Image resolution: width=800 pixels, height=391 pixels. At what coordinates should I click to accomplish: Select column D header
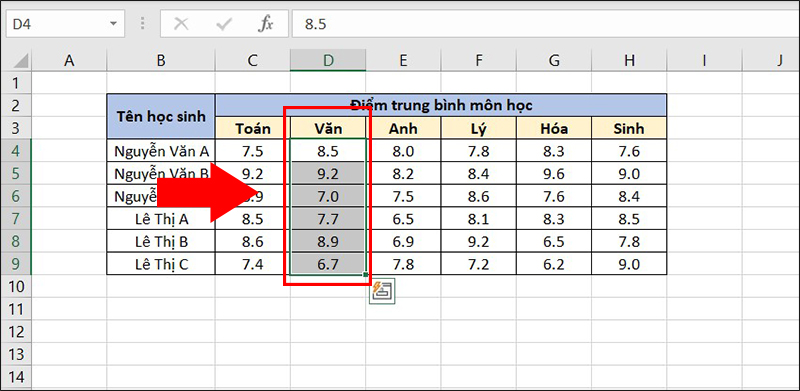(x=328, y=61)
